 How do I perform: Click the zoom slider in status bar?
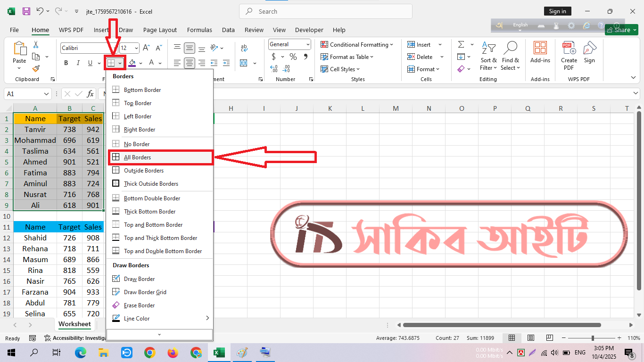pos(593,338)
